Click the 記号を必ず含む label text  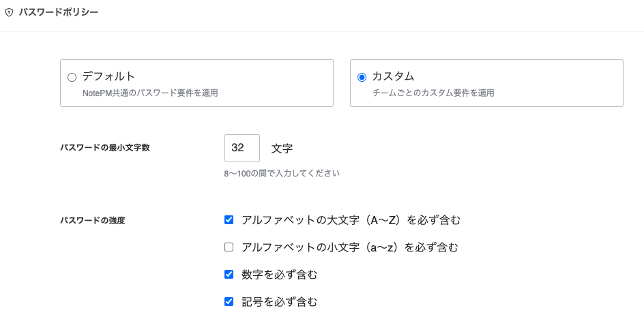[x=279, y=301]
